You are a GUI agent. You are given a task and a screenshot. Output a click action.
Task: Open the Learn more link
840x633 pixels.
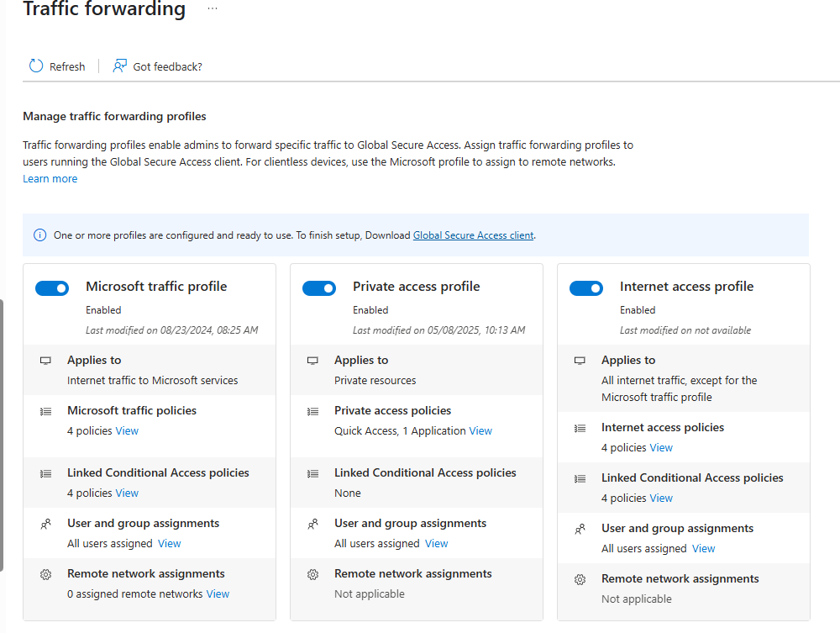point(50,179)
